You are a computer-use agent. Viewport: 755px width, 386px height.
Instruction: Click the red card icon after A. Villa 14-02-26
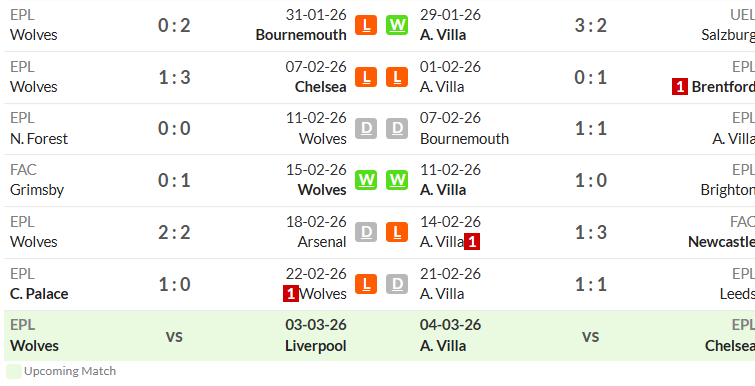point(472,242)
